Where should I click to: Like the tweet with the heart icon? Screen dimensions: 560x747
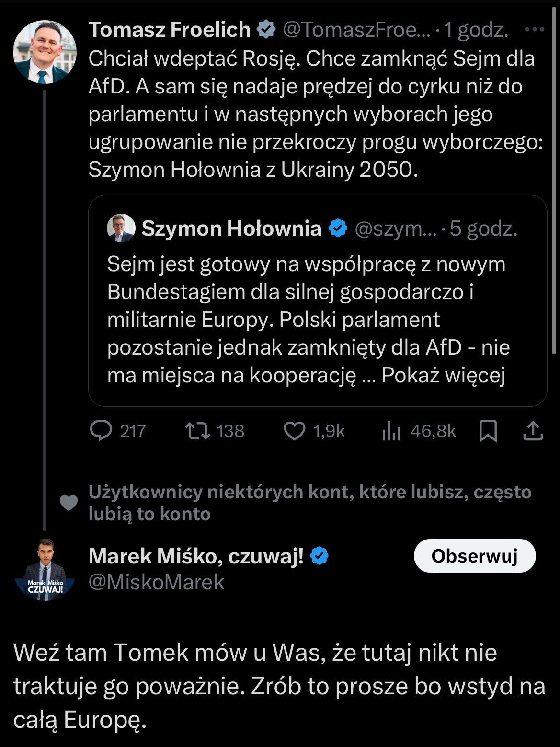pos(294,431)
